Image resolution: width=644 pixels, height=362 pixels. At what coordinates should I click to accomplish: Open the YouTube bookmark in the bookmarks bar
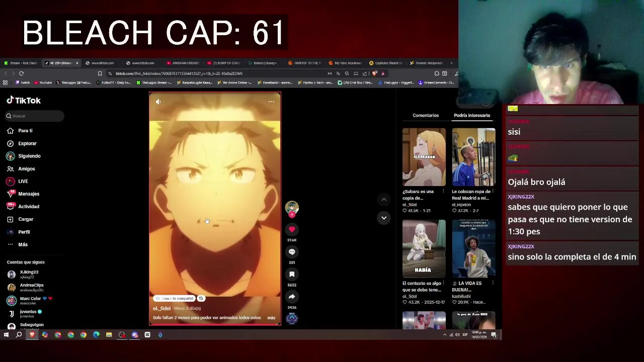pyautogui.click(x=43, y=82)
